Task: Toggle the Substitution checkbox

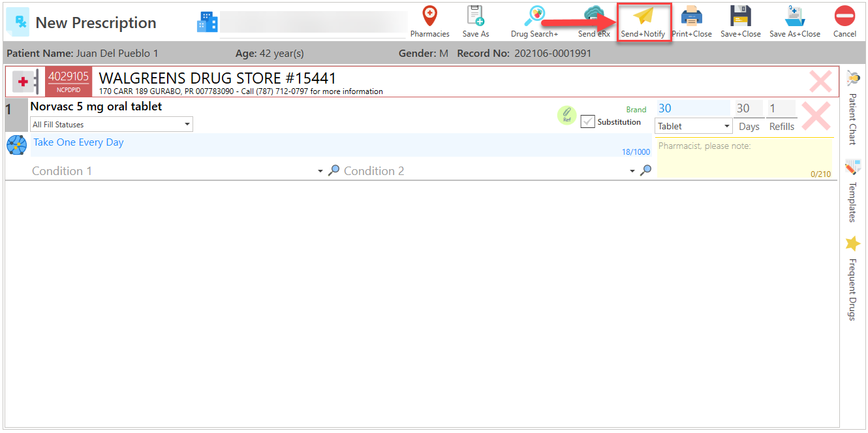Action: point(588,121)
